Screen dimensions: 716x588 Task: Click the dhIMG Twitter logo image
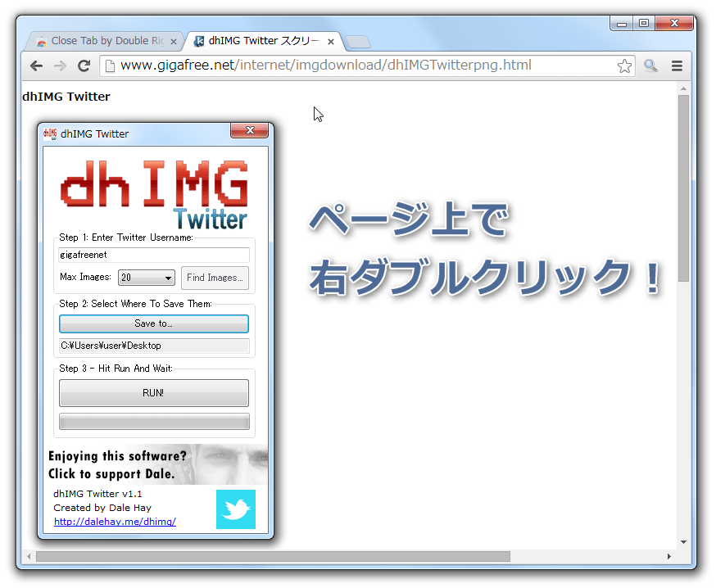[154, 195]
